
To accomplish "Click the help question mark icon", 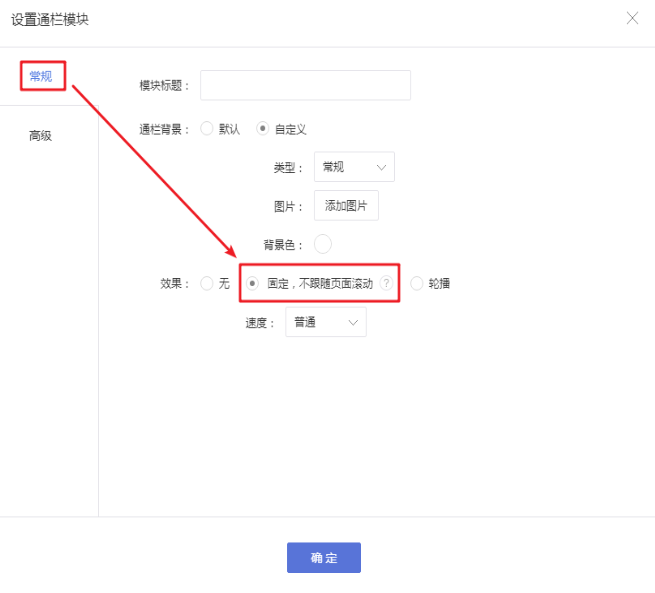I will (x=386, y=283).
